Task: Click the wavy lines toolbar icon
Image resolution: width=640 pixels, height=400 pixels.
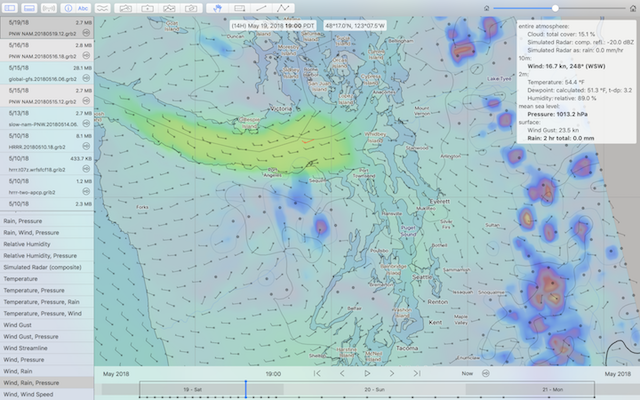Action: pos(103,8)
